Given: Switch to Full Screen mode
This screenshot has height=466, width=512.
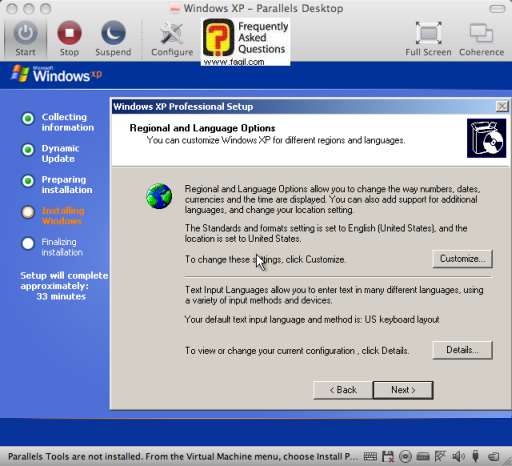Looking at the screenshot, I should coord(429,33).
